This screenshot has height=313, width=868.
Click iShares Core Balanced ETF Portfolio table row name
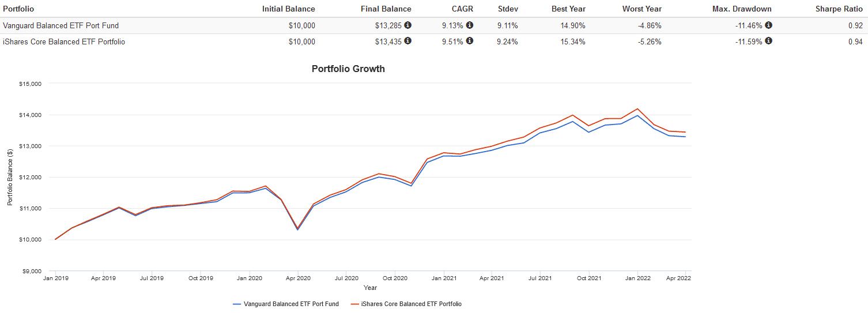pyautogui.click(x=64, y=42)
